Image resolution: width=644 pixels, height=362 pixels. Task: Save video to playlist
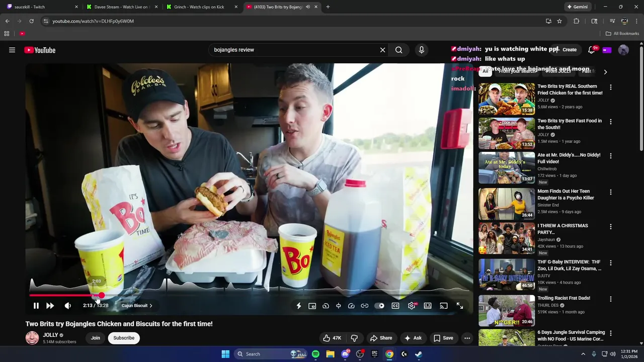443,338
